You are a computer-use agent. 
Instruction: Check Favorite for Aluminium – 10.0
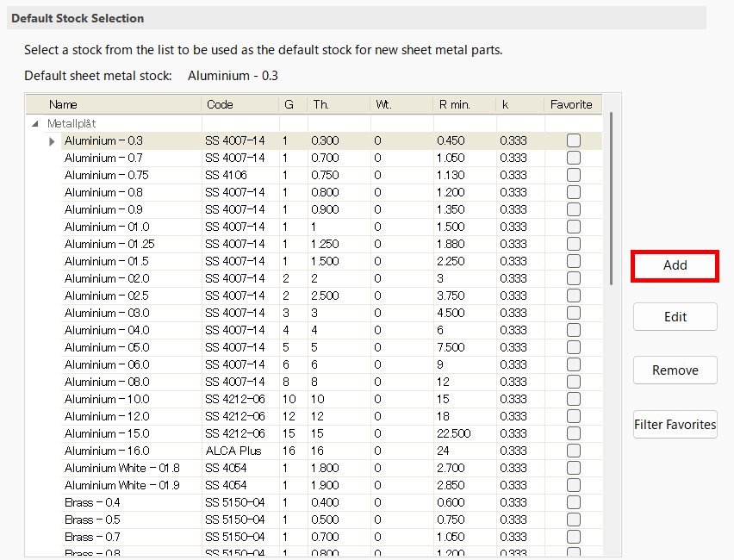574,399
